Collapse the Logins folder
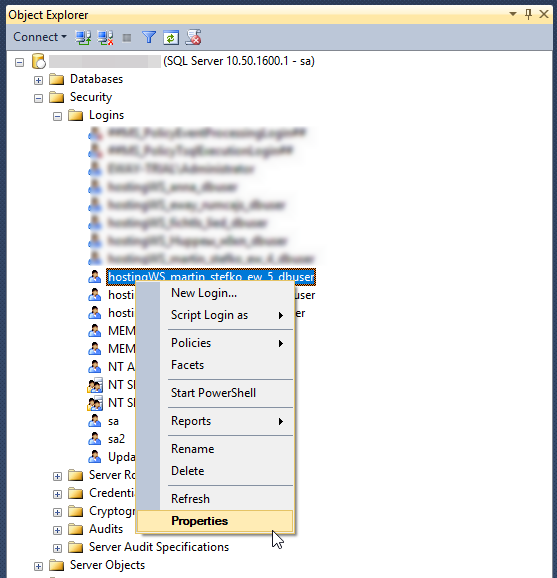This screenshot has width=557, height=578. point(57,116)
